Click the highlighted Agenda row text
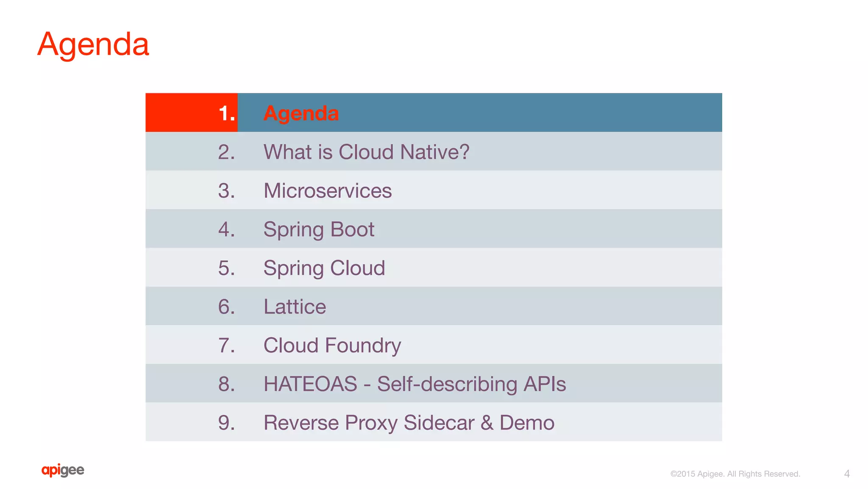Image resolution: width=868 pixels, height=489 pixels. (x=301, y=113)
